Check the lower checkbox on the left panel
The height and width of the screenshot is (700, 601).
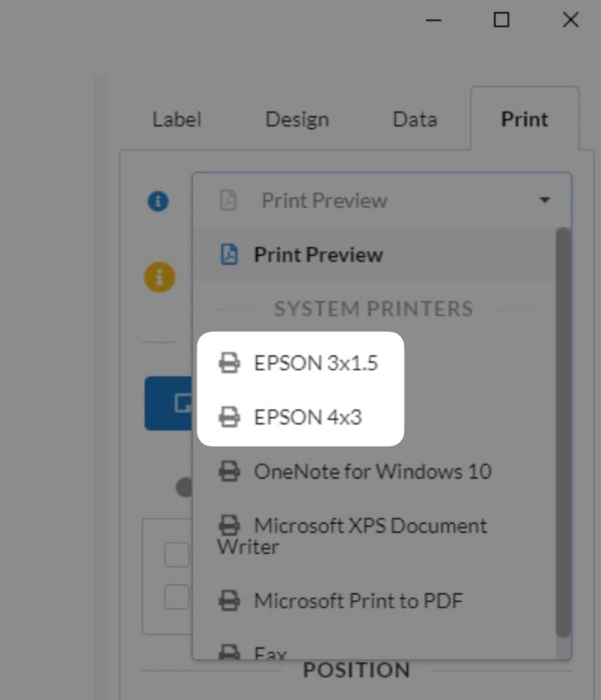(x=175, y=597)
